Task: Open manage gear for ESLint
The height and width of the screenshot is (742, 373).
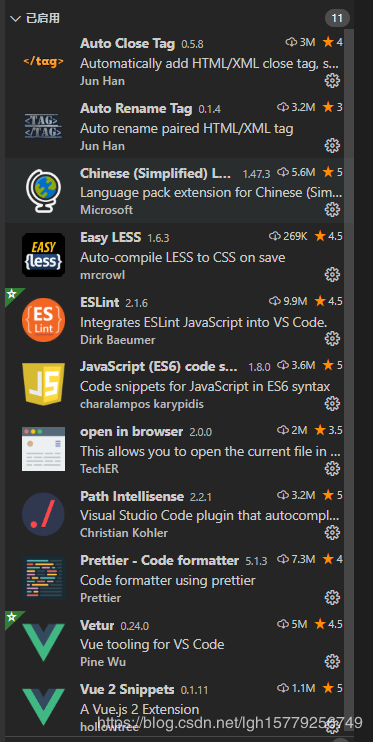Action: [332, 338]
